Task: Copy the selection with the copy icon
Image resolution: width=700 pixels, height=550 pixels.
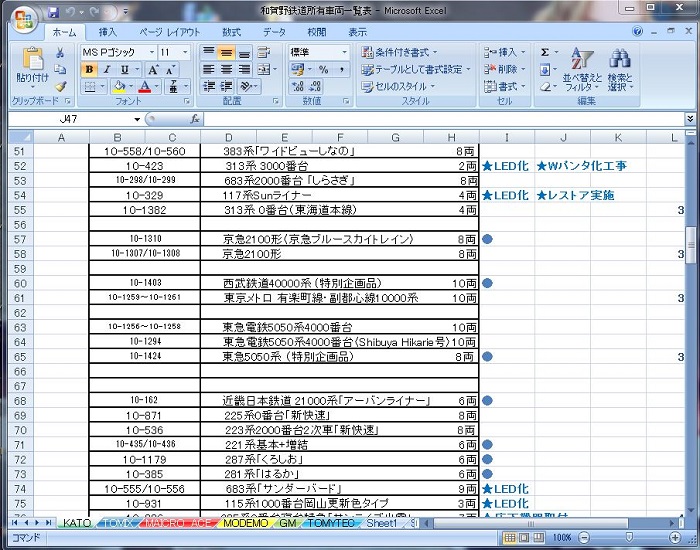Action: pos(60,69)
